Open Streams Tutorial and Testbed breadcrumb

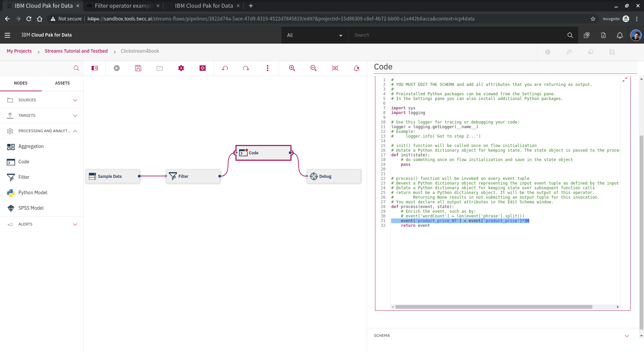pyautogui.click(x=76, y=51)
